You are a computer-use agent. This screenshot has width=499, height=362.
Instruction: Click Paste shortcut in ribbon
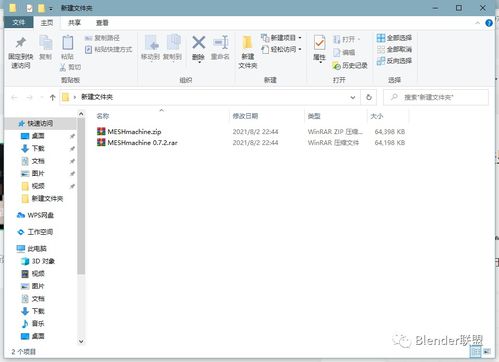click(108, 49)
